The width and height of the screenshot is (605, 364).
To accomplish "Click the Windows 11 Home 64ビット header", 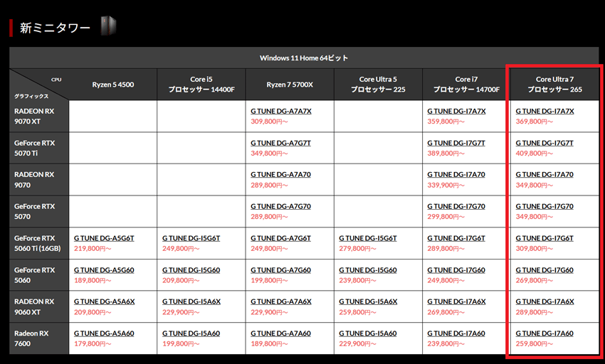I will click(x=304, y=58).
